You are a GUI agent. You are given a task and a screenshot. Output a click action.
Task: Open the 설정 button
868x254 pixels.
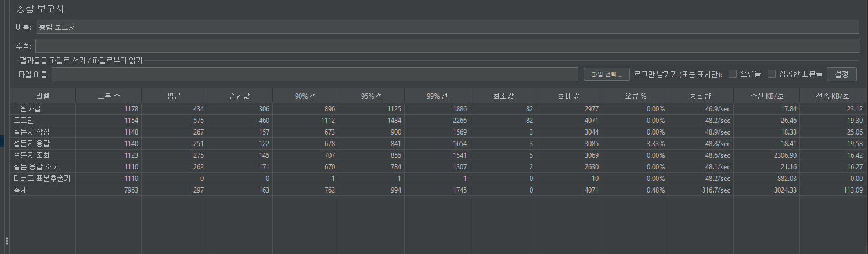[x=841, y=74]
